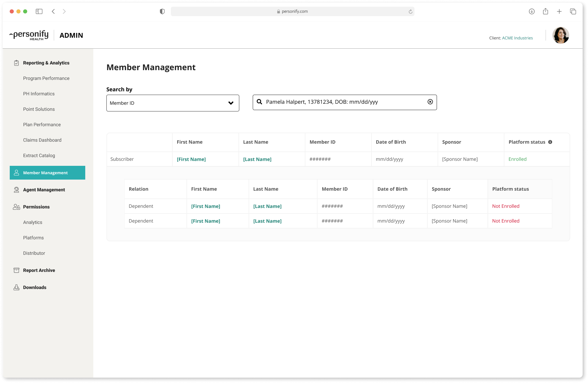This screenshot has width=588, height=383.
Task: Click the search magnifier icon
Action: click(259, 102)
